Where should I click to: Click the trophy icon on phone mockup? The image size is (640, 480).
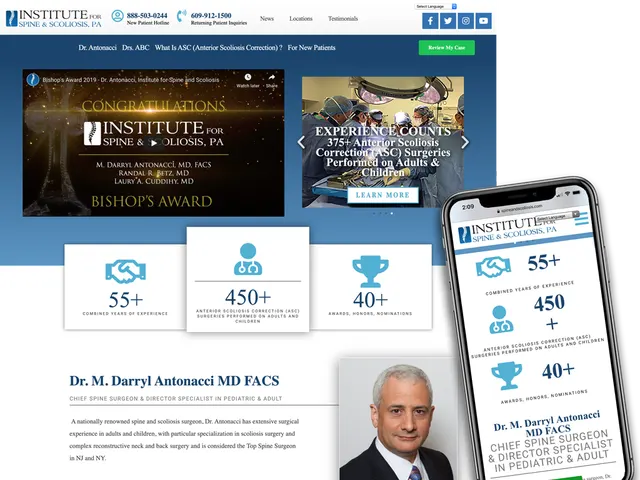507,376
